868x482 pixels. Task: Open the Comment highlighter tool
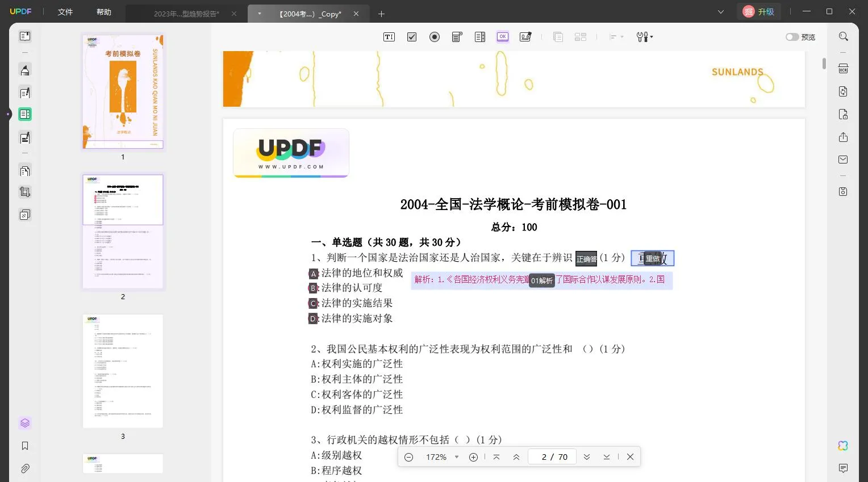[25, 70]
